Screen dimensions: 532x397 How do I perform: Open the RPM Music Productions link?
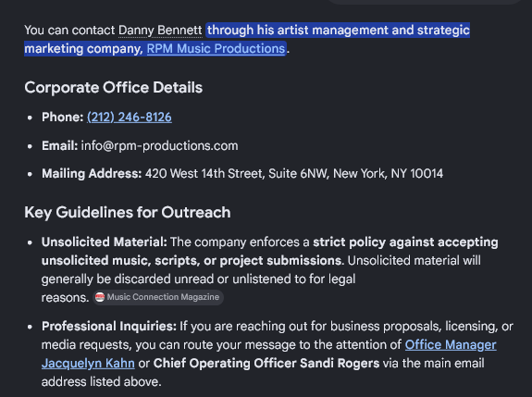216,48
